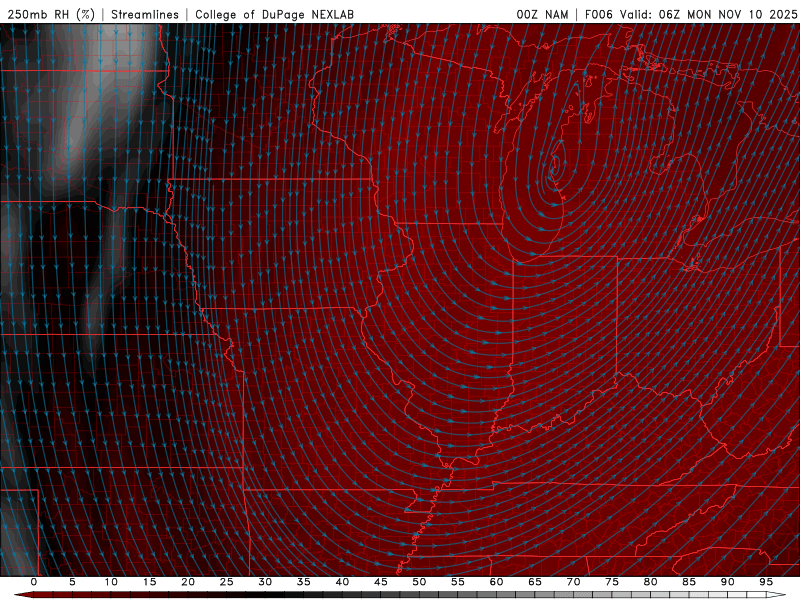Click the 5 value on color scale

tap(72, 582)
